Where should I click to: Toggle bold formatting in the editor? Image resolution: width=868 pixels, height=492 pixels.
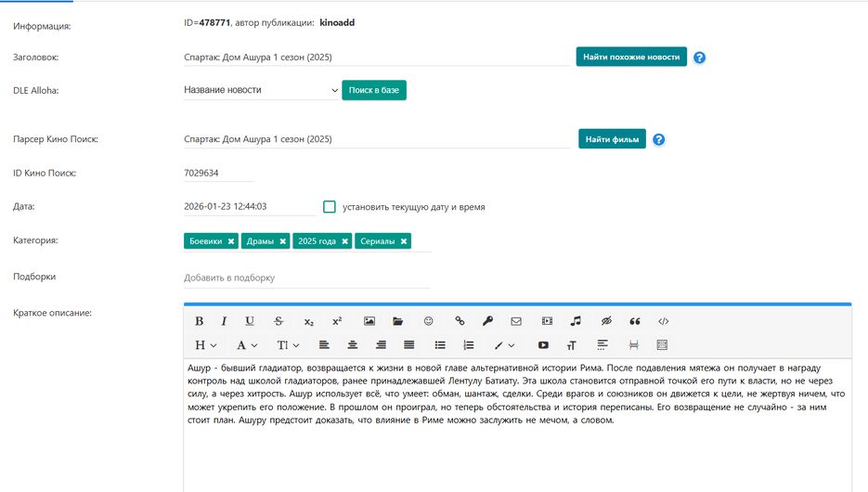(x=199, y=321)
